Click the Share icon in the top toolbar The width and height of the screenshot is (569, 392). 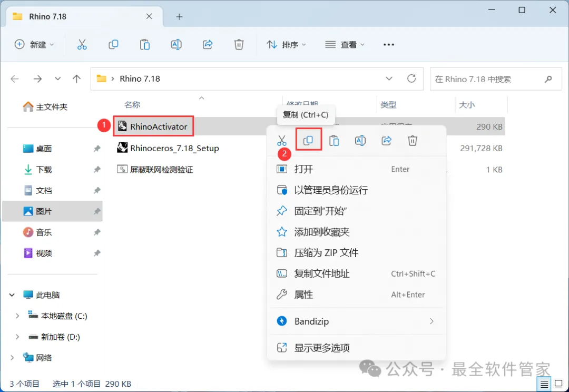[207, 44]
